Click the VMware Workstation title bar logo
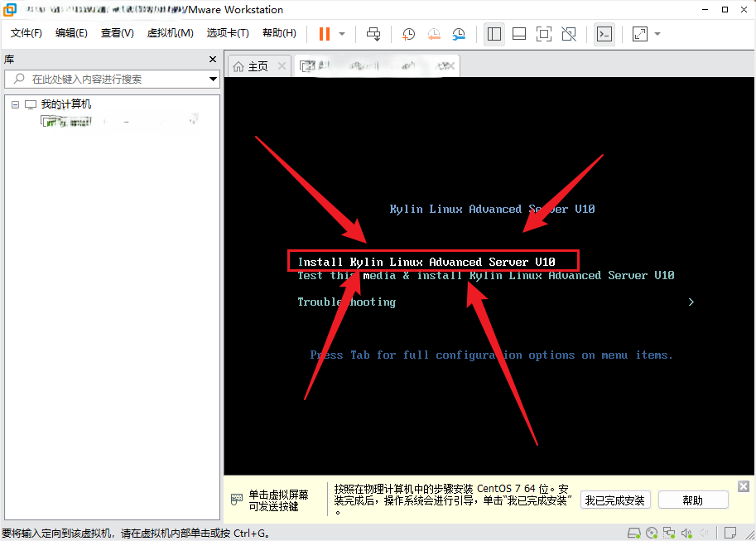Viewport: 756px width, 541px height. (10, 9)
